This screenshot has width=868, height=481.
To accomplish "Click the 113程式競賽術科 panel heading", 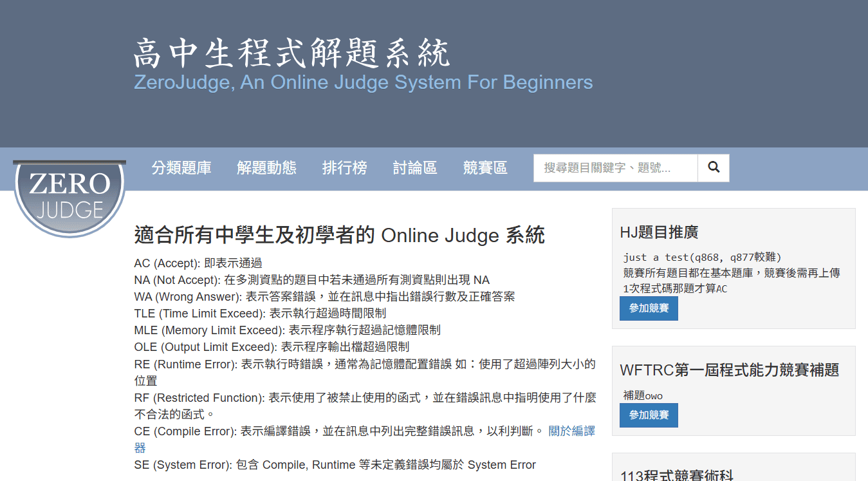I will pos(676,475).
